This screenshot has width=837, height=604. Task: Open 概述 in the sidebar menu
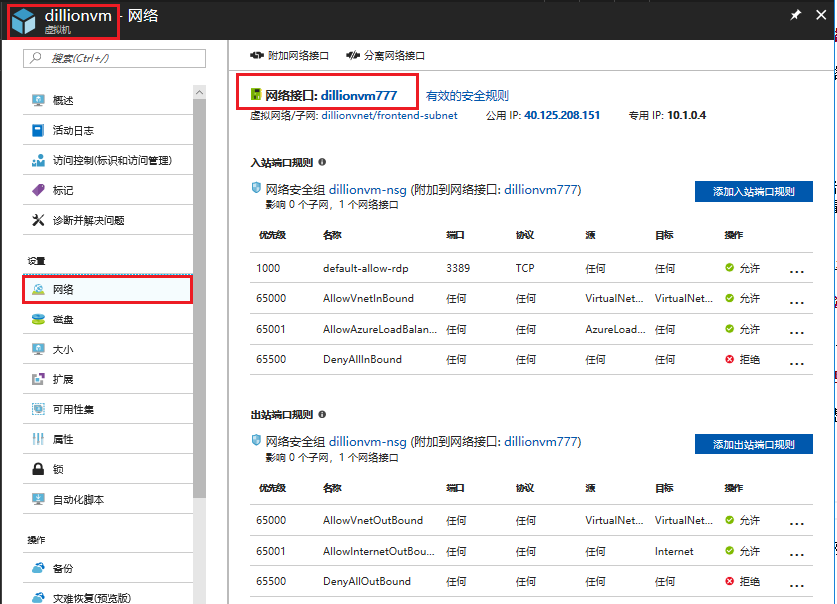pyautogui.click(x=63, y=101)
